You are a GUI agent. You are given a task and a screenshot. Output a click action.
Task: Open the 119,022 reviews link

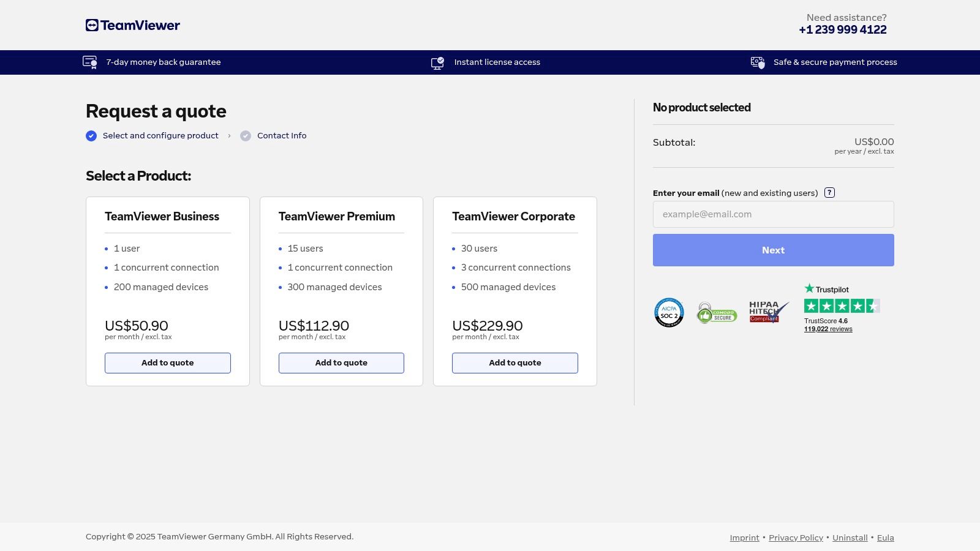pyautogui.click(x=828, y=329)
